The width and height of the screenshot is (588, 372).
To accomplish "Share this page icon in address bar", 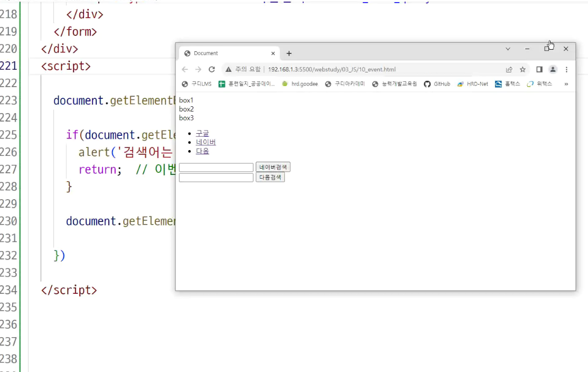I will [509, 69].
